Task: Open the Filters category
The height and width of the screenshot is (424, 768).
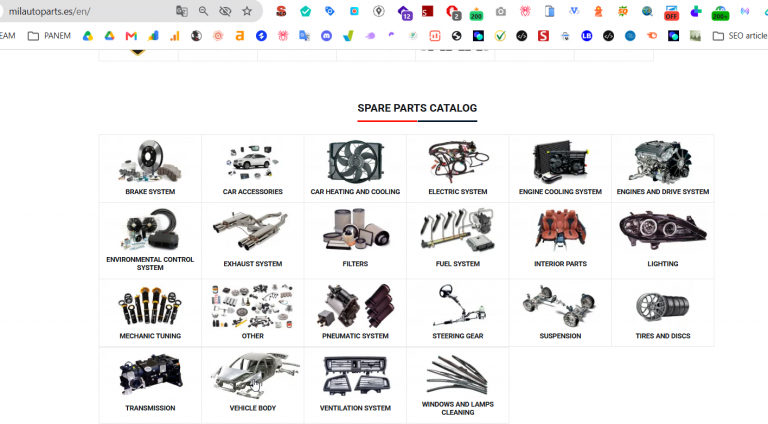Action: coord(355,240)
